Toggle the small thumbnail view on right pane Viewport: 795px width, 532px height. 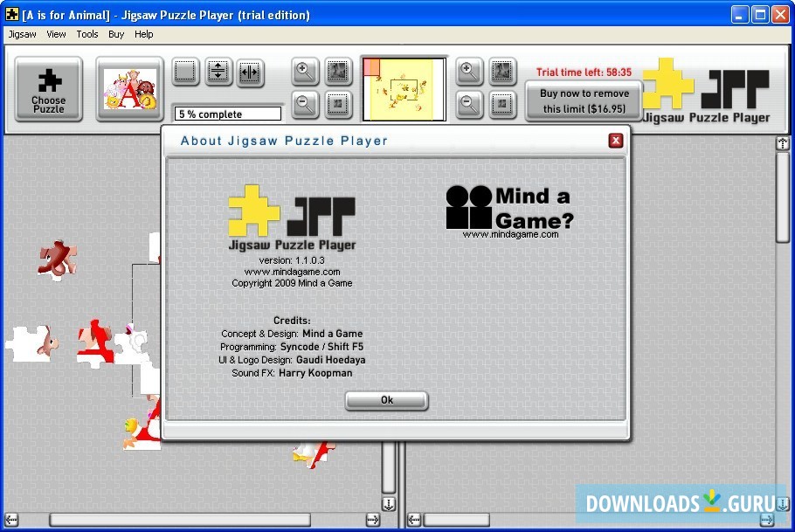[x=503, y=106]
